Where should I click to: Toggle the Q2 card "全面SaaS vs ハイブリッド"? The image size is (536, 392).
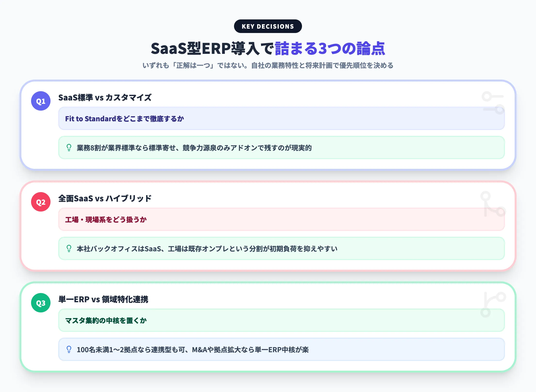(x=104, y=198)
